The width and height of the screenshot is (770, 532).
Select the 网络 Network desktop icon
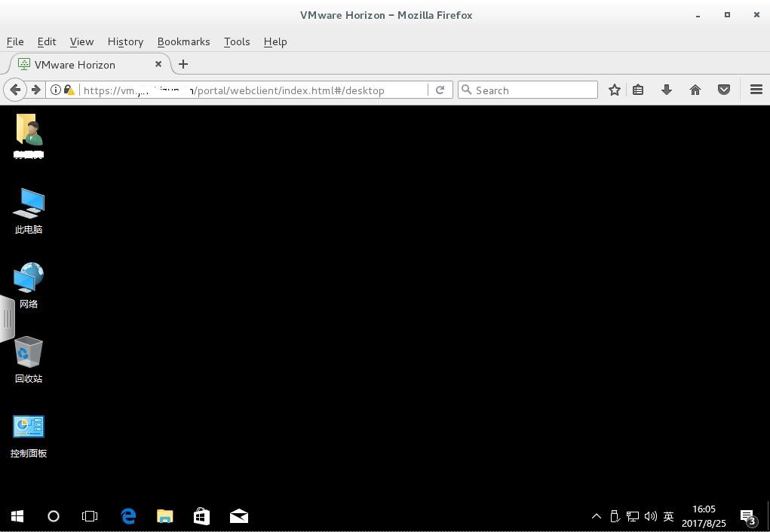[x=29, y=285]
